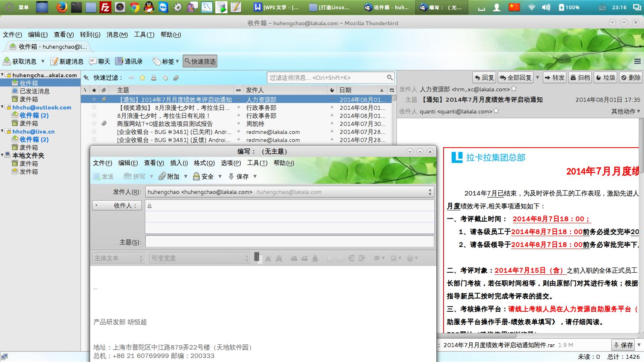644x362 pixels.
Task: Click the Get Messages (获取消息) toolbar icon
Action: 7,62
